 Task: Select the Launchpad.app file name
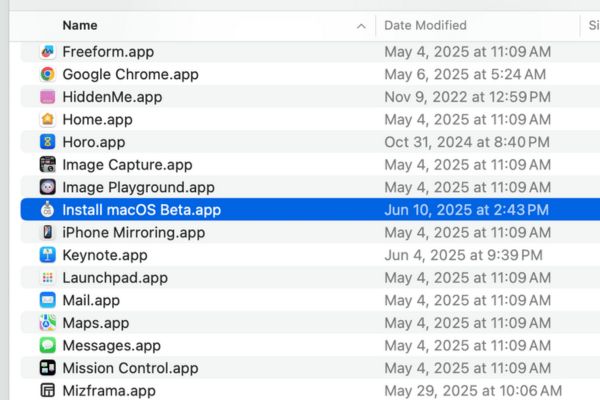click(115, 278)
